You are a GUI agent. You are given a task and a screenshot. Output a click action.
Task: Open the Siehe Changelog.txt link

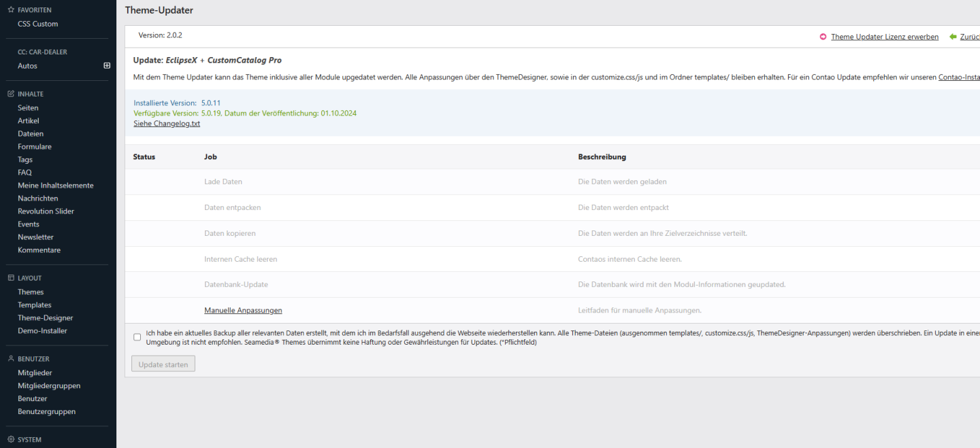coord(167,124)
